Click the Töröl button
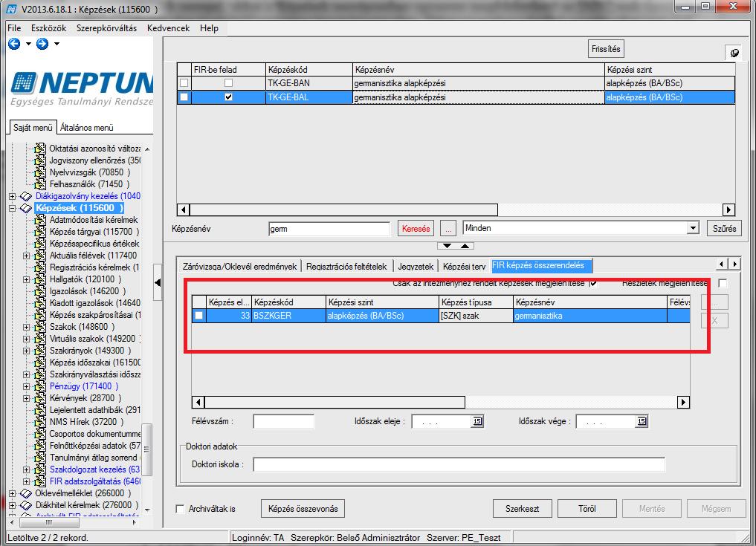The image size is (756, 546). tap(587, 508)
